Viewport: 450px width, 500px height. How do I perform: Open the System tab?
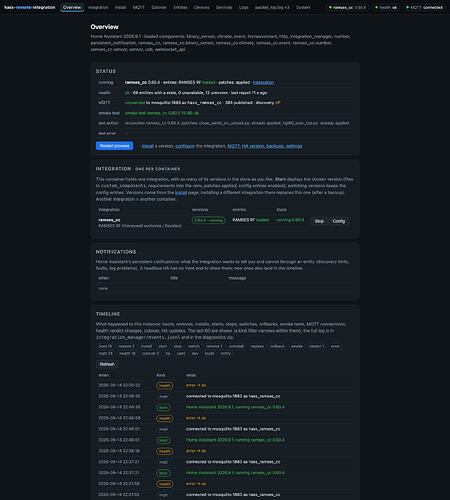pyautogui.click(x=303, y=7)
